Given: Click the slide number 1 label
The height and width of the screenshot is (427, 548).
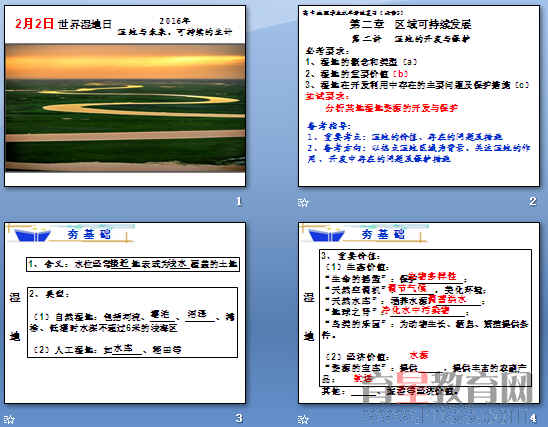Looking at the screenshot, I should click(239, 201).
